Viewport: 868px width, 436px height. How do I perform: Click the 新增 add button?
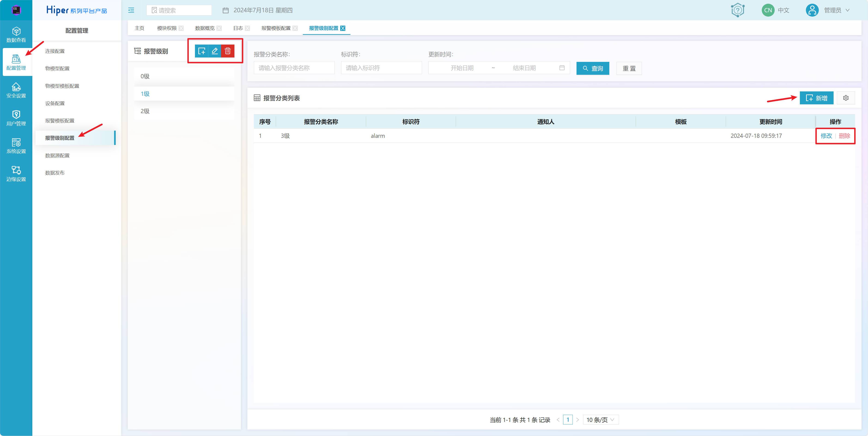click(816, 98)
